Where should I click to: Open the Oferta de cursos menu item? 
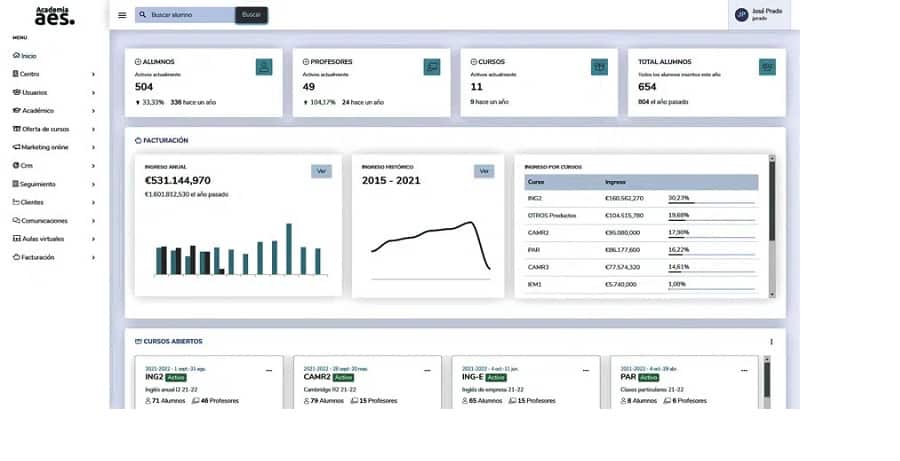41,129
